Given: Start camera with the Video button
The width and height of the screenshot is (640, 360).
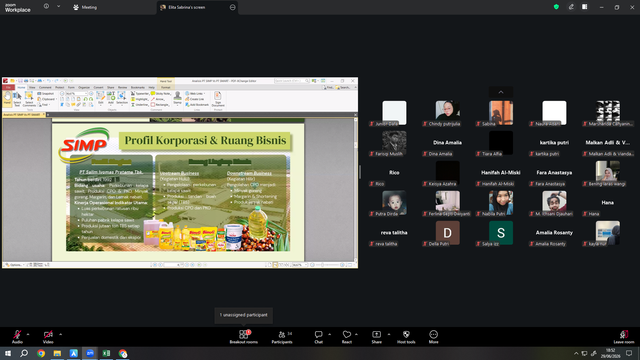Looking at the screenshot, I should (x=48, y=337).
